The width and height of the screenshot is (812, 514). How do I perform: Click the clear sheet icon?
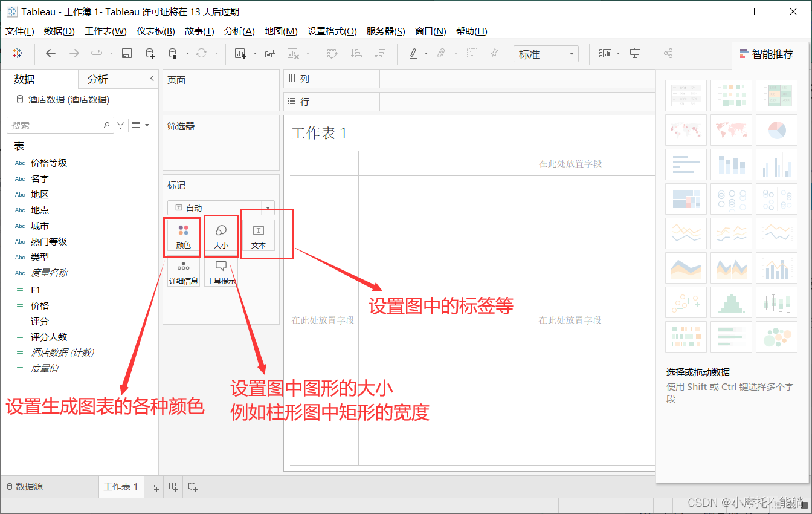293,53
